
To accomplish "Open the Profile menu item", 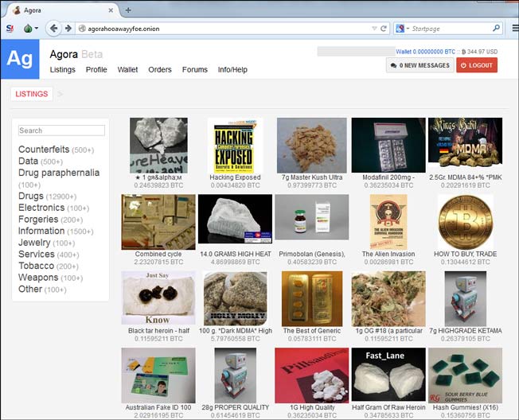I will click(96, 70).
